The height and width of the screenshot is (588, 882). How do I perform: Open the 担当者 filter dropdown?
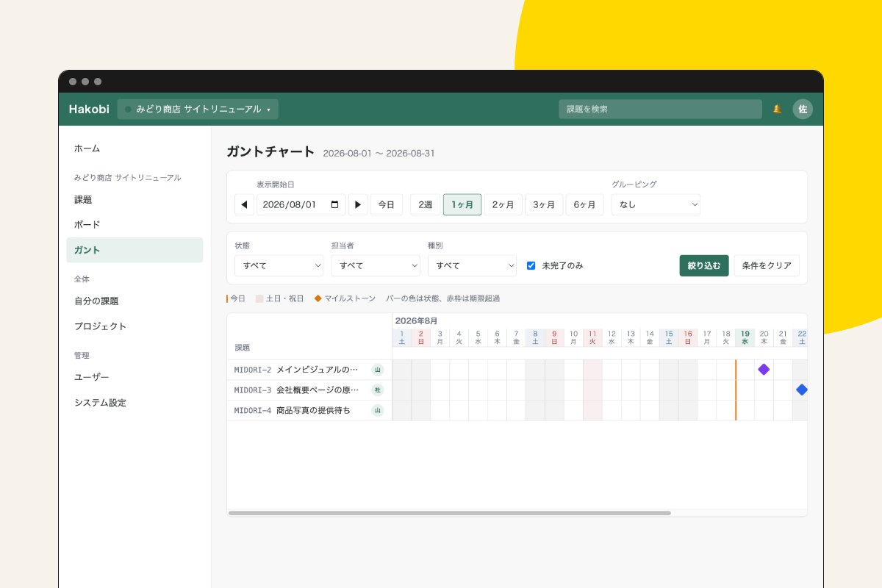tap(376, 265)
